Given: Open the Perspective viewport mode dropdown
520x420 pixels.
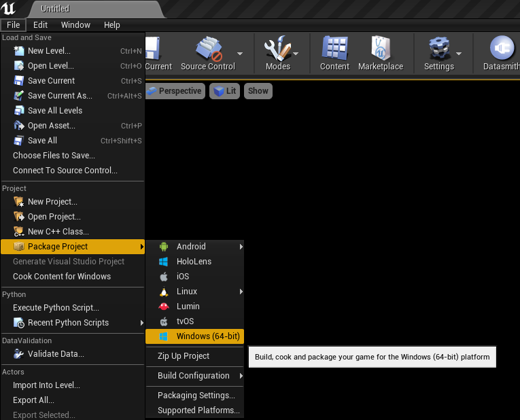Looking at the screenshot, I should (175, 91).
